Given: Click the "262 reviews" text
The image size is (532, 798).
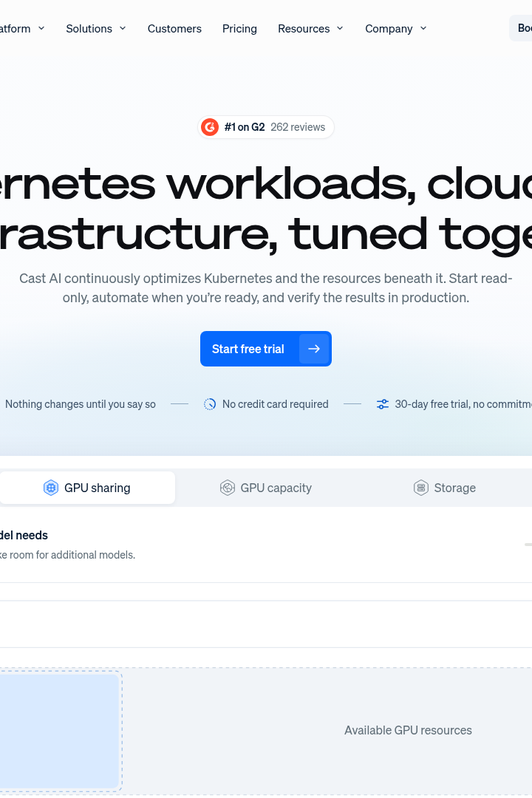Looking at the screenshot, I should click(298, 127).
